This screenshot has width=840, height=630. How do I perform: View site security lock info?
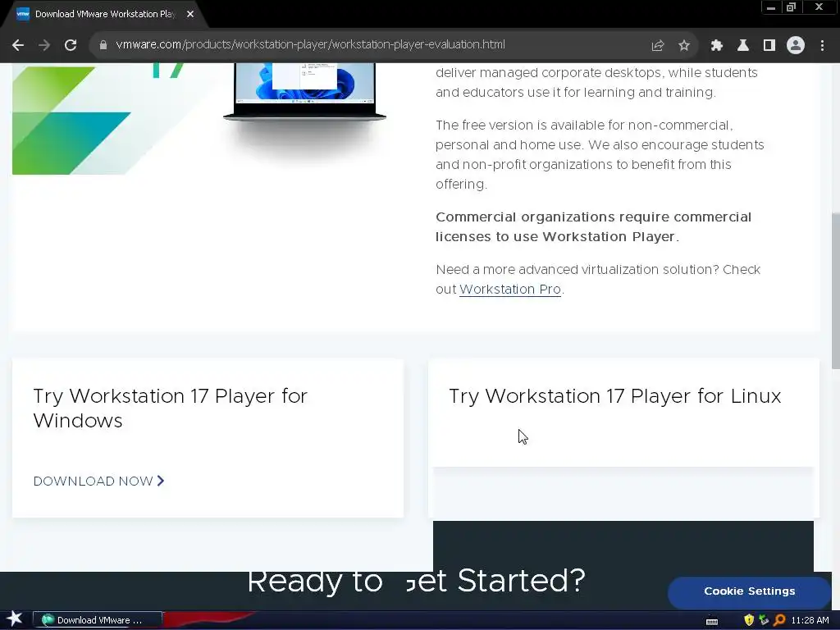point(103,45)
